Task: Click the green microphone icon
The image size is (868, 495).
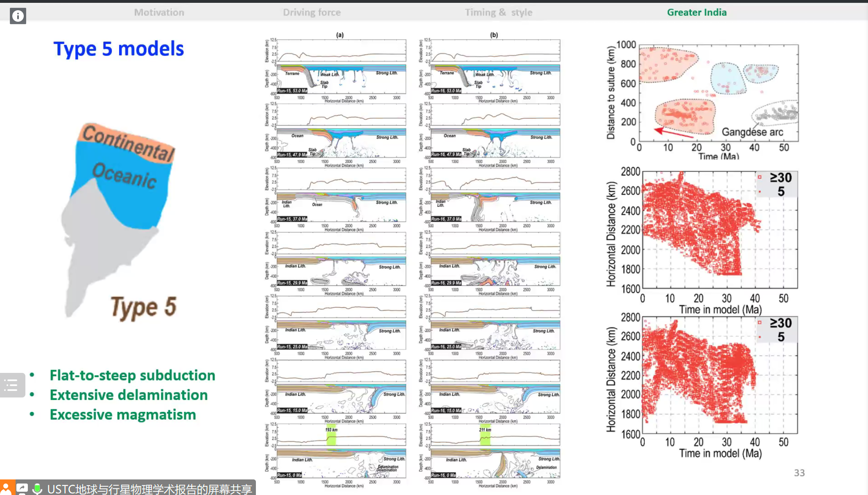Action: [x=37, y=488]
